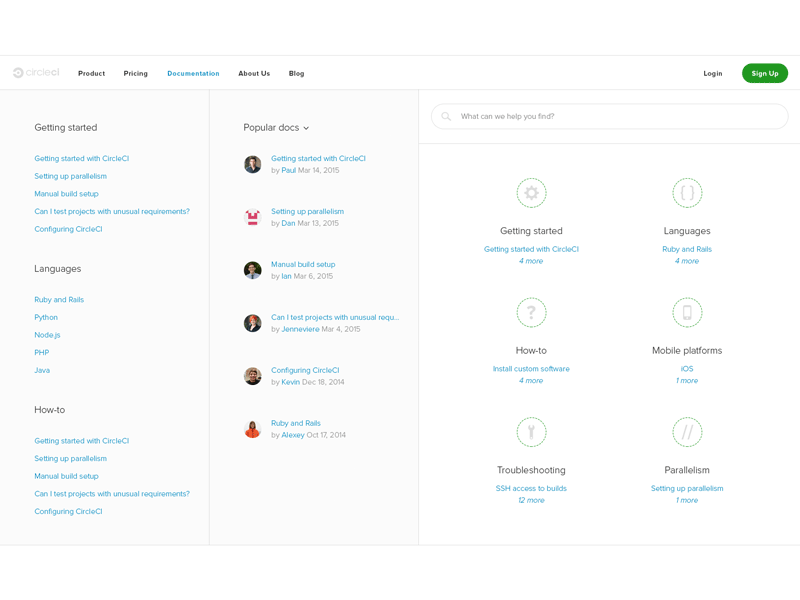Open the Node.js link under Languages
Viewport: 800px width, 600px height.
[x=47, y=335]
